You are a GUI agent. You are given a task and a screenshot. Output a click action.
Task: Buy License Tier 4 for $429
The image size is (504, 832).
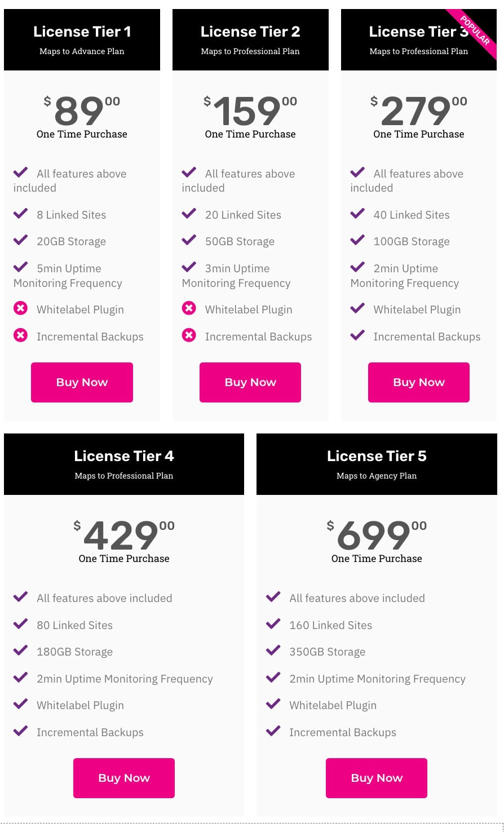pos(124,778)
